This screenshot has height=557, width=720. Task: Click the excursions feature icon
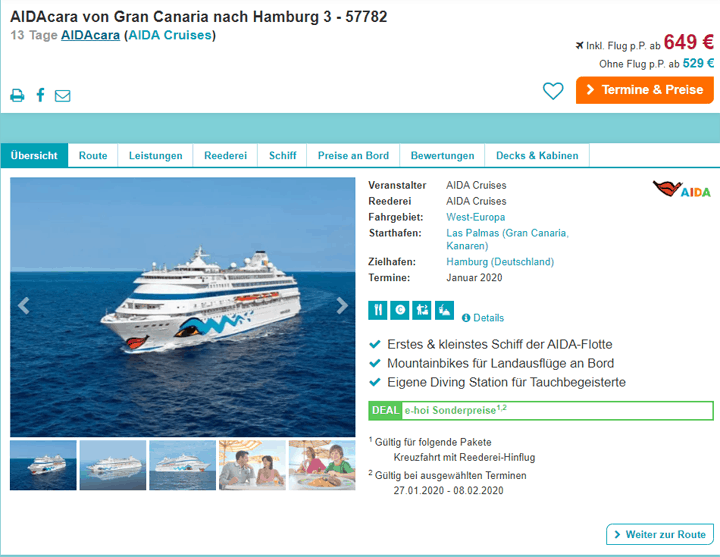click(422, 310)
